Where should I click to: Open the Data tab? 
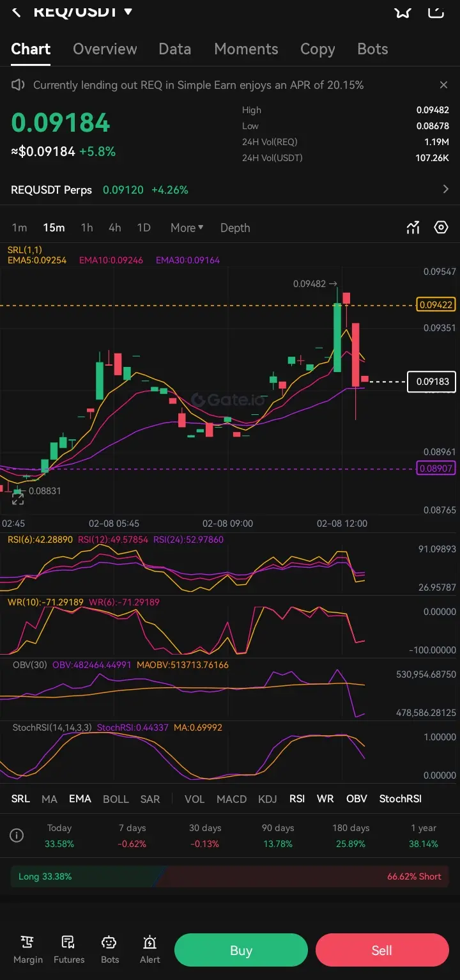(x=175, y=49)
